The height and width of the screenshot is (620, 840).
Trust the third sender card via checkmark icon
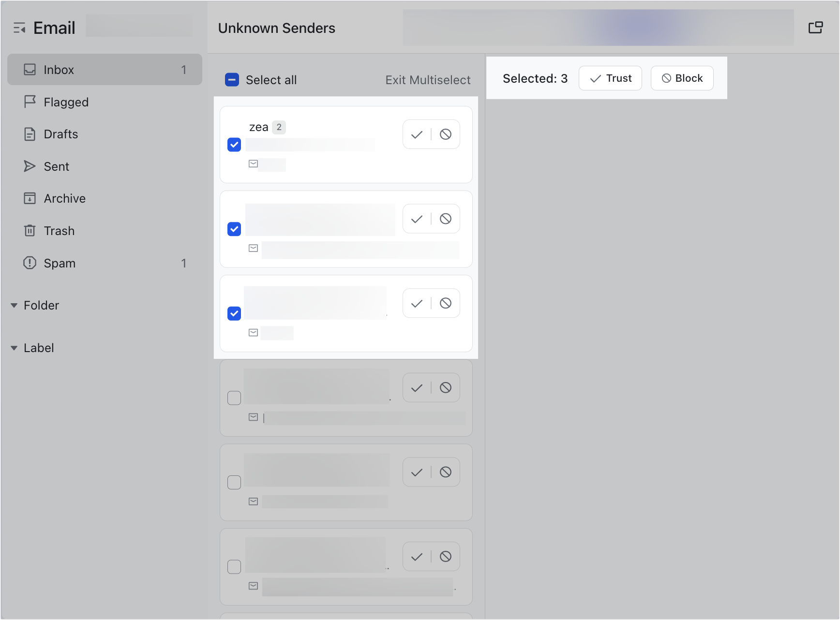(417, 303)
